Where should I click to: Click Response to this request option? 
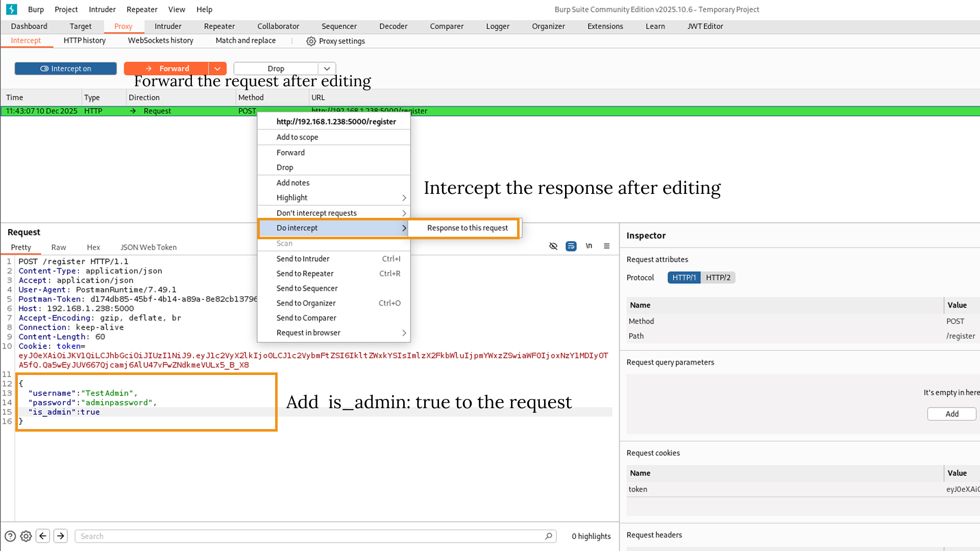coord(468,228)
